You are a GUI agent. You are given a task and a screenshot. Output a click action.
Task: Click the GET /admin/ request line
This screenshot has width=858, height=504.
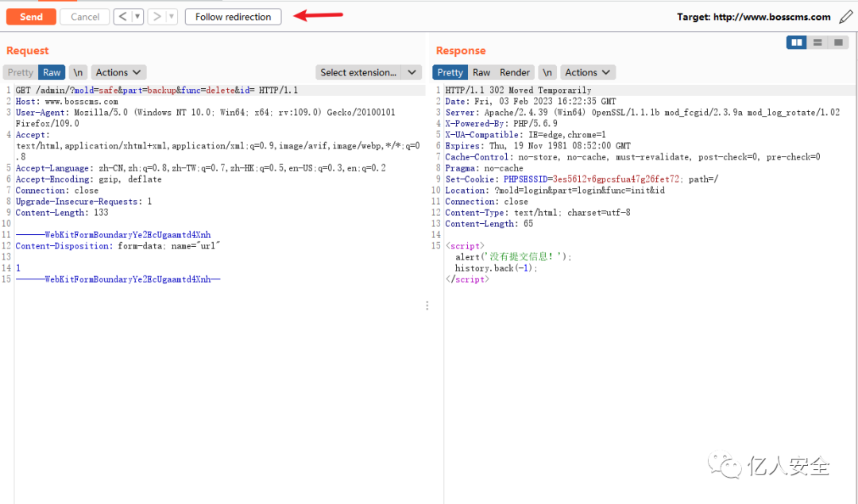coord(157,90)
